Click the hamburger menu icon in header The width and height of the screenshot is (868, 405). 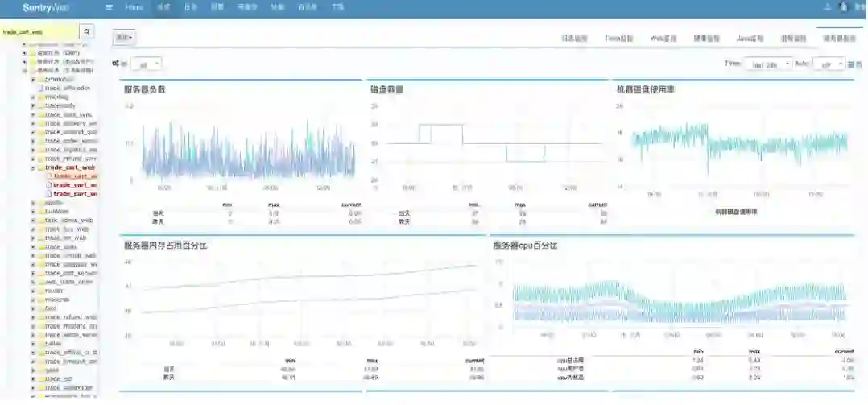(x=109, y=8)
